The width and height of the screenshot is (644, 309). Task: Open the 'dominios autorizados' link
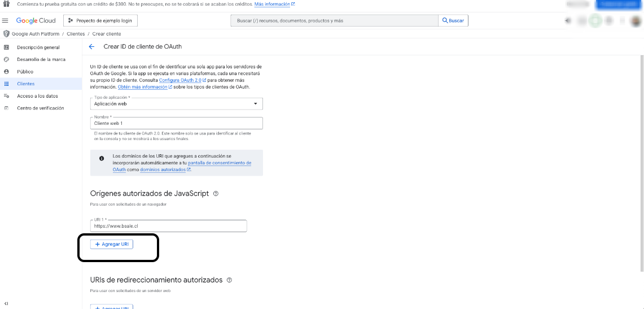165,169
